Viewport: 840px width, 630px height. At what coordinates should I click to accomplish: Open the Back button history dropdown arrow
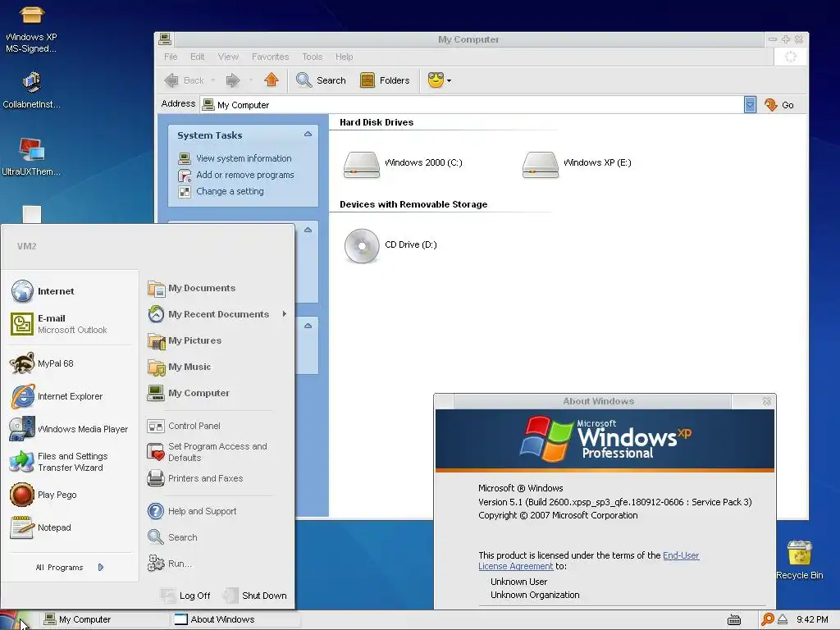click(x=212, y=81)
